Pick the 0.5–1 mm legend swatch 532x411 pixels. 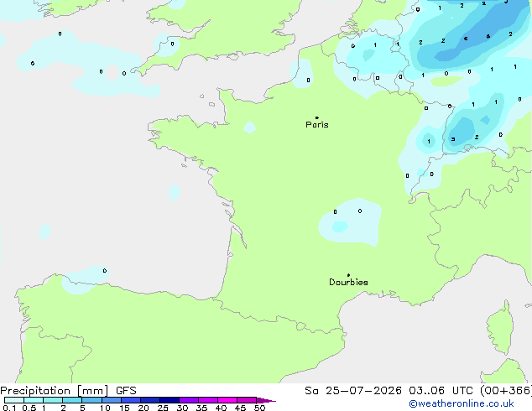click(x=34, y=400)
